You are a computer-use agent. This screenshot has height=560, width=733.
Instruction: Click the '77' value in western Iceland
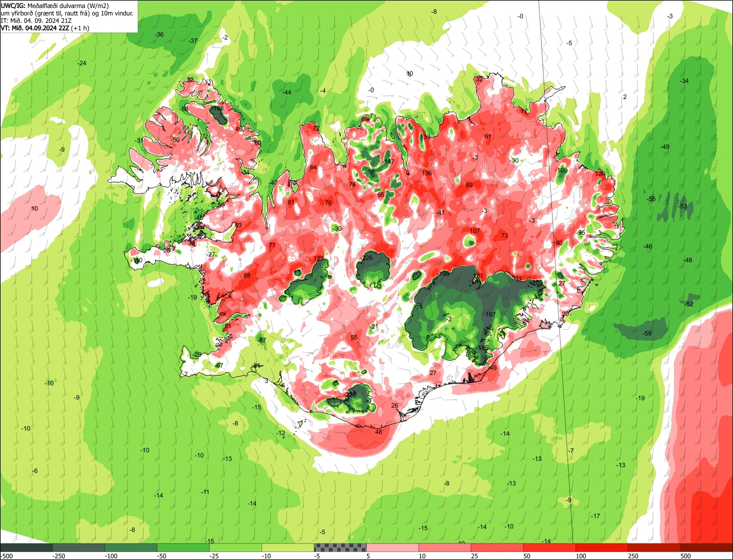pyautogui.click(x=272, y=245)
